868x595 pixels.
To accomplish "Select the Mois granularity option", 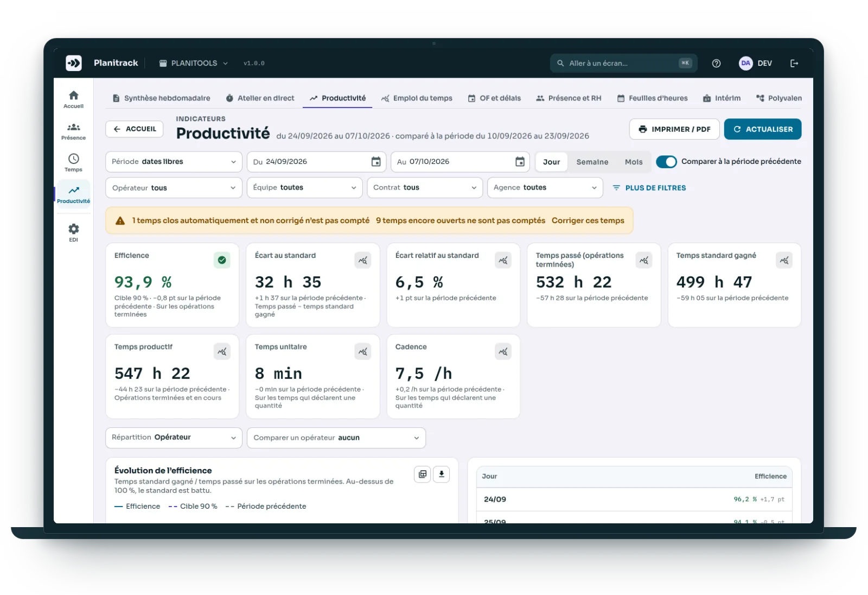I will coord(634,162).
